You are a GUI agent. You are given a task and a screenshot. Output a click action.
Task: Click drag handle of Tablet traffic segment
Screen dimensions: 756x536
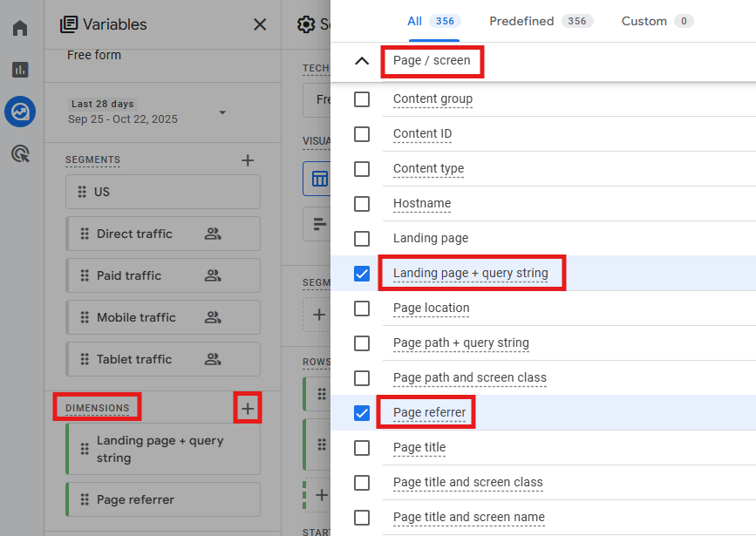point(85,359)
